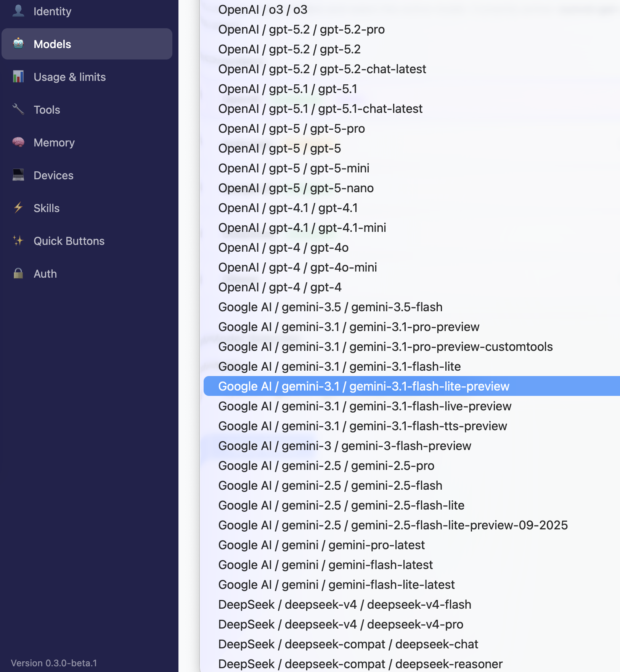Select gemini-3.1-flash-lite option
This screenshot has width=620, height=672.
[412, 367]
